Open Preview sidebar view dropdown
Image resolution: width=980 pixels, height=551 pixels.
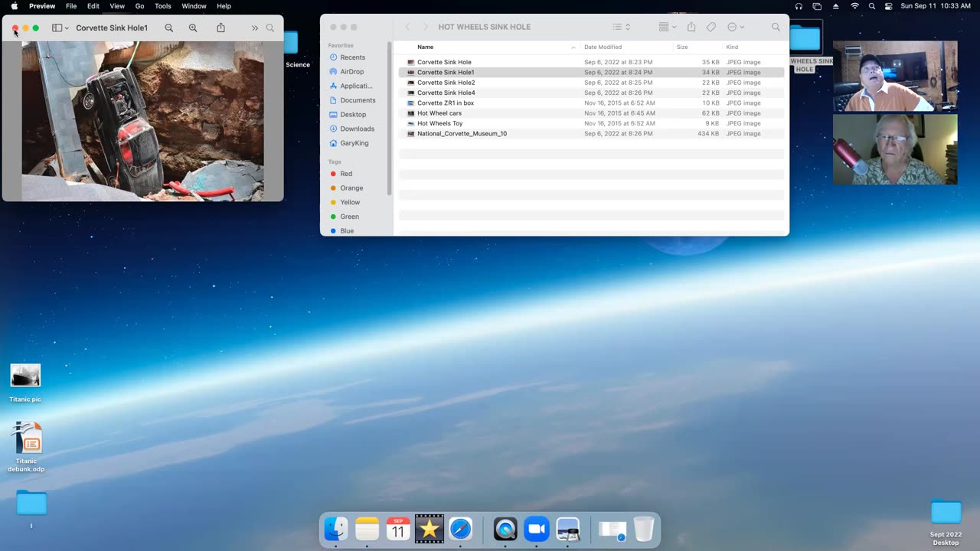point(60,28)
